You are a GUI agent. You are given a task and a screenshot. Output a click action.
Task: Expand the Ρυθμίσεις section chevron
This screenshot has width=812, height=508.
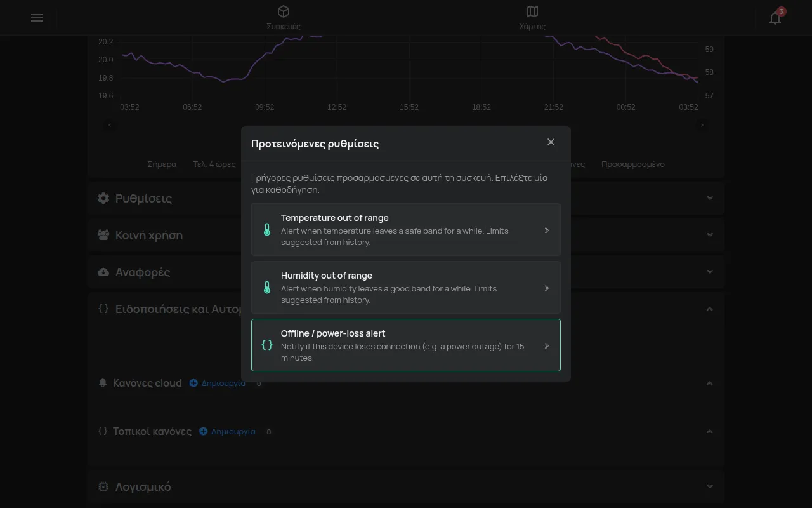point(710,198)
